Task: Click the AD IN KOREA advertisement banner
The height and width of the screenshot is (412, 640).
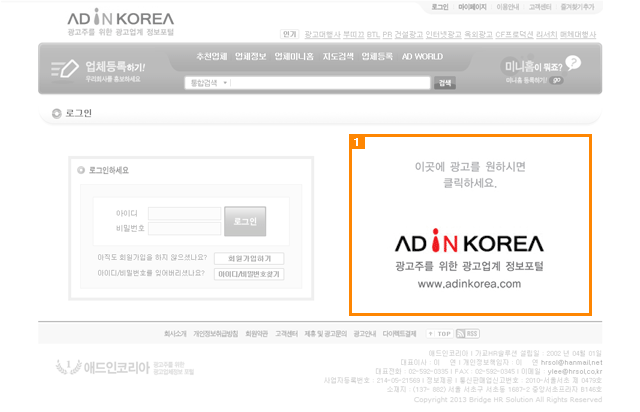Action: [470, 225]
